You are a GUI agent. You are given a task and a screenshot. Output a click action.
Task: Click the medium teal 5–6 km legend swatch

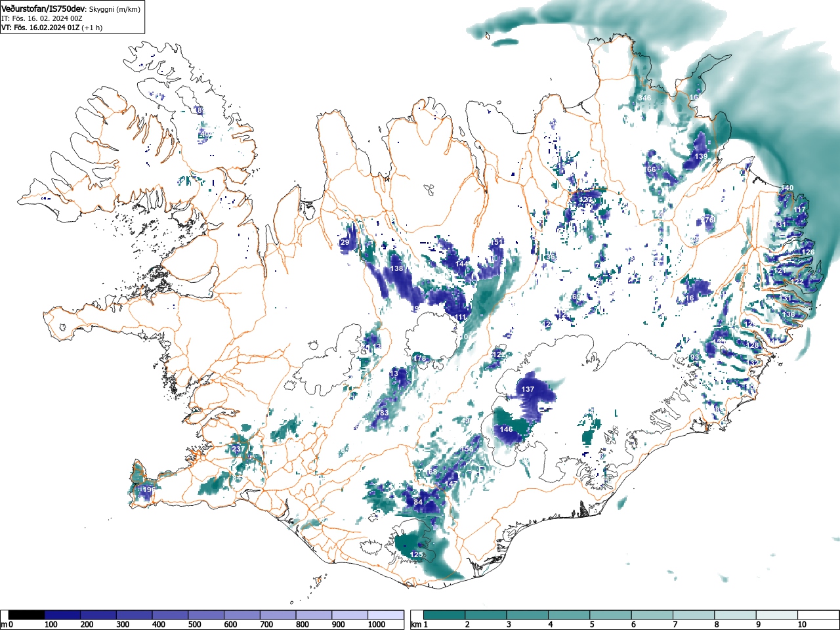[610, 615]
